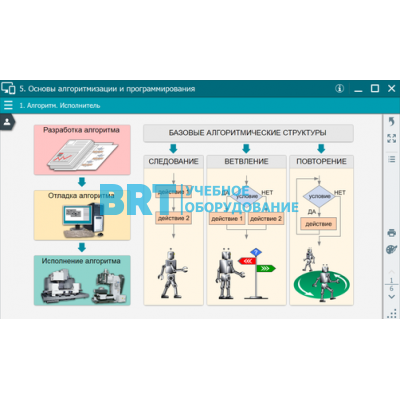The image size is (400, 400).
Task: Click the действие 1 block under ВЕТВЛЕНИЕ
Action: pyautogui.click(x=227, y=219)
